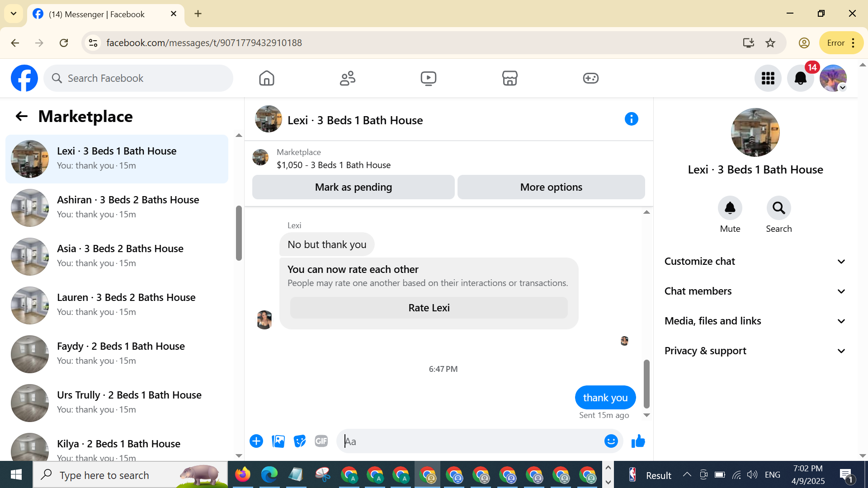This screenshot has height=488, width=868.
Task: Click the clock showing 7:02 PM
Action: pos(808,469)
